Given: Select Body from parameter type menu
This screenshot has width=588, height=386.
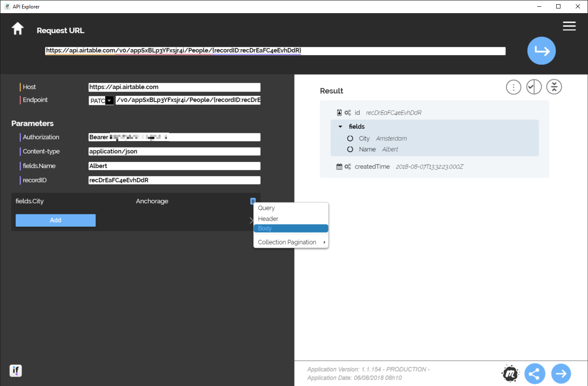Looking at the screenshot, I should pyautogui.click(x=291, y=228).
